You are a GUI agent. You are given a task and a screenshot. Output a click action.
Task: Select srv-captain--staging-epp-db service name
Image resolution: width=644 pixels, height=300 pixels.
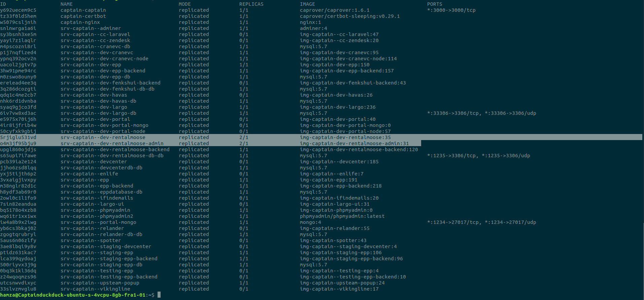[x=101, y=265]
